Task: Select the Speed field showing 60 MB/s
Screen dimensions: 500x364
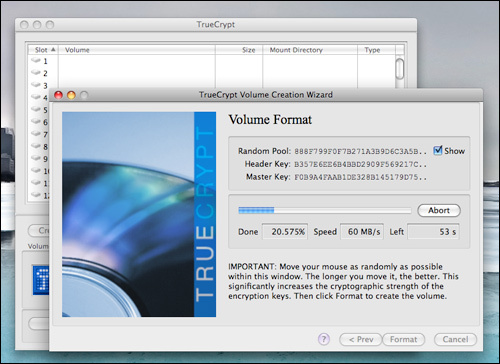Action: [x=362, y=232]
